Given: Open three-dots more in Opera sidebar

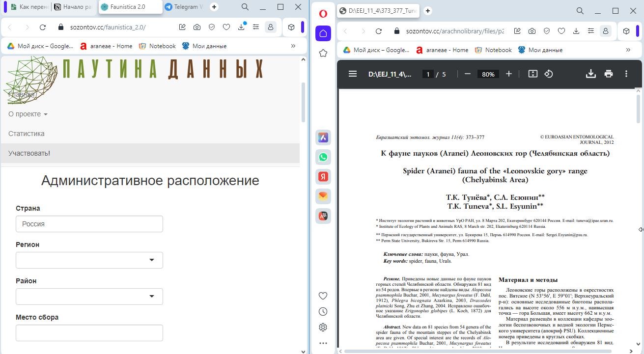Looking at the screenshot, I should point(323,343).
